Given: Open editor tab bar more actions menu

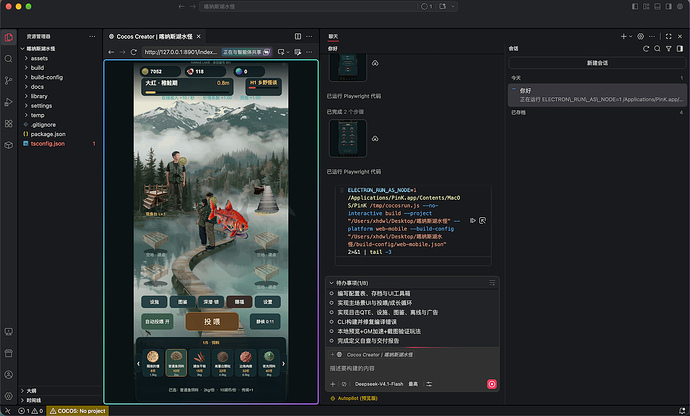Looking at the screenshot, I should [309, 37].
